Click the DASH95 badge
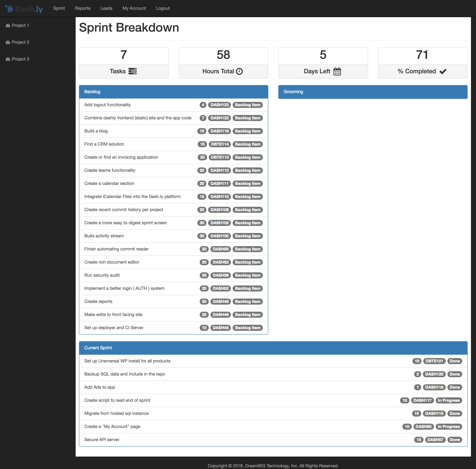The height and width of the screenshot is (469, 476). point(221,249)
